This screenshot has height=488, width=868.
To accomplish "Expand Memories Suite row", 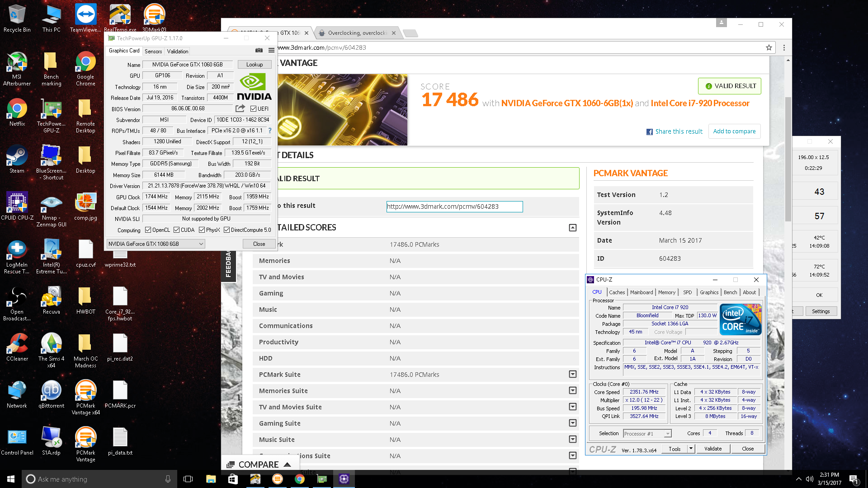I will (572, 390).
